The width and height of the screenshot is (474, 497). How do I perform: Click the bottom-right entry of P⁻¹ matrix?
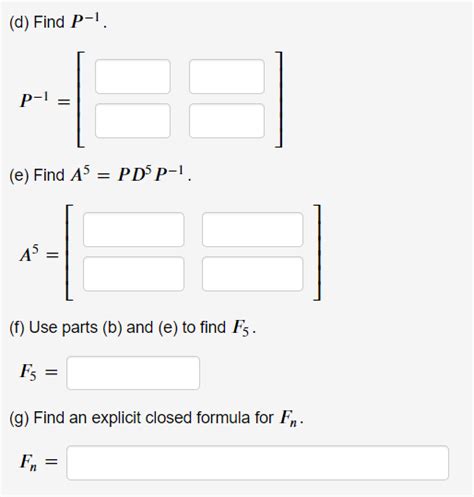(x=227, y=121)
